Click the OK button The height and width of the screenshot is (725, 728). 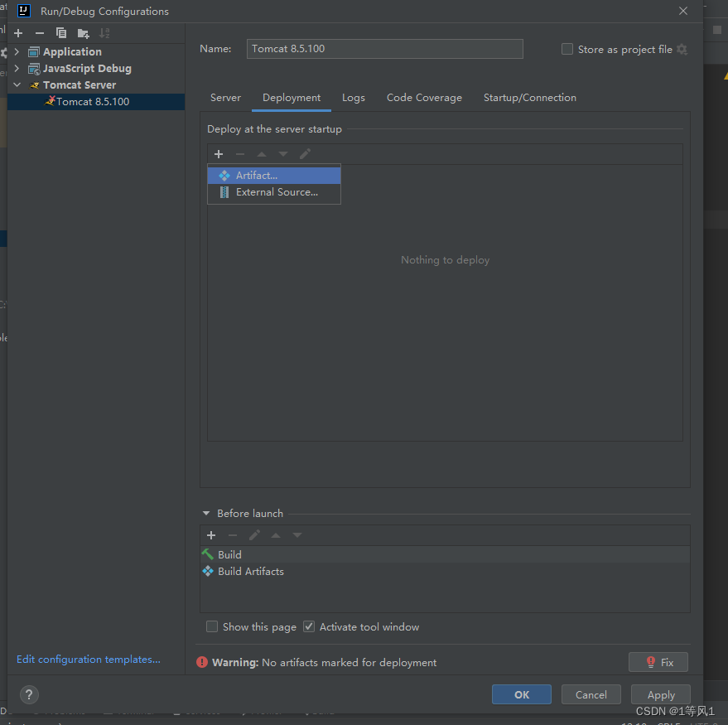[x=522, y=695]
